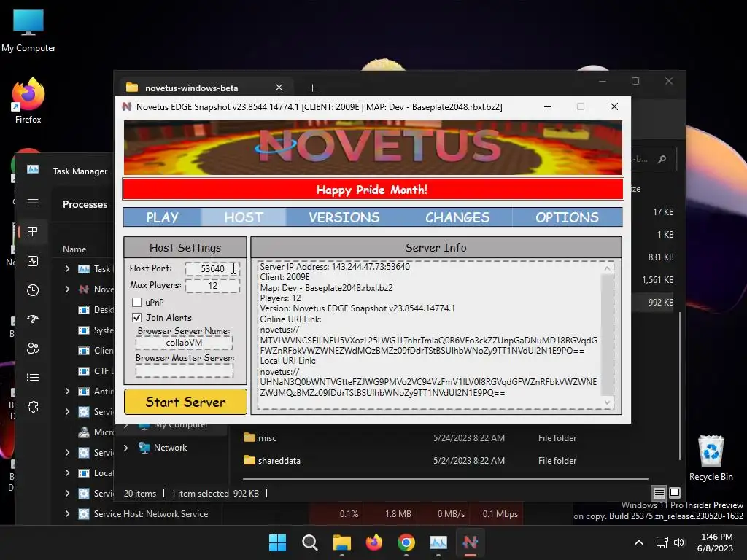Select Network in Explorer sidebar

(170, 448)
